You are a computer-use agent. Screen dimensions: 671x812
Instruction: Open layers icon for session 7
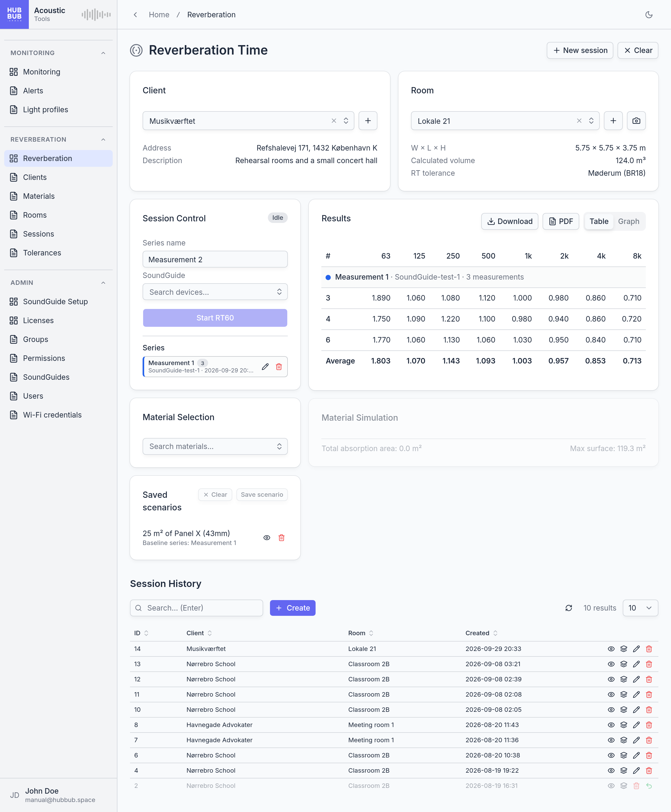click(x=624, y=740)
